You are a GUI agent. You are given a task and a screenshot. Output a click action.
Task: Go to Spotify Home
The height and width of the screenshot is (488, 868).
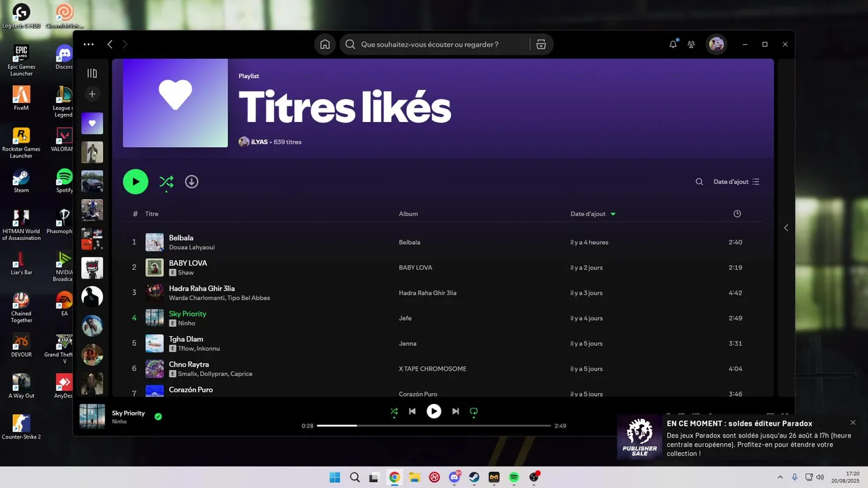click(325, 44)
